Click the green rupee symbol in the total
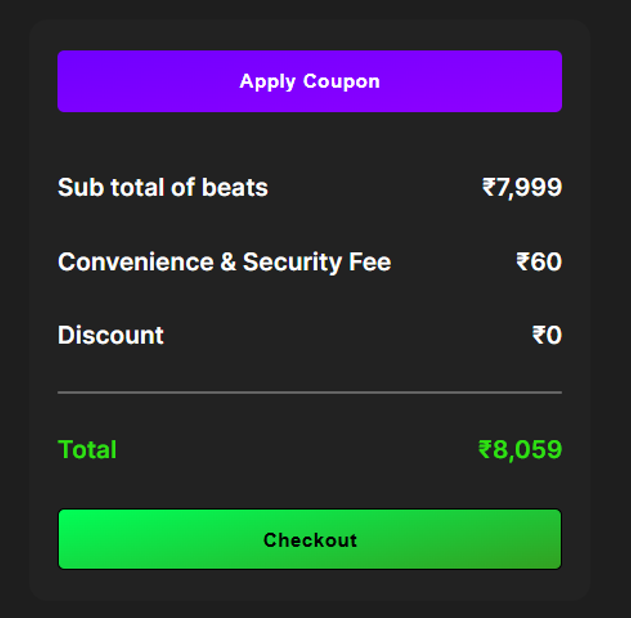The width and height of the screenshot is (631, 618). click(486, 451)
